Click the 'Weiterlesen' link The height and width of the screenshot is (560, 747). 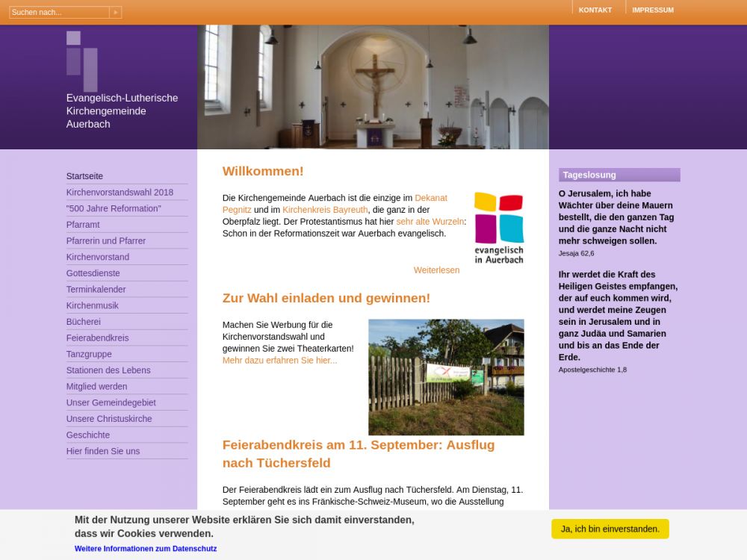pyautogui.click(x=436, y=270)
